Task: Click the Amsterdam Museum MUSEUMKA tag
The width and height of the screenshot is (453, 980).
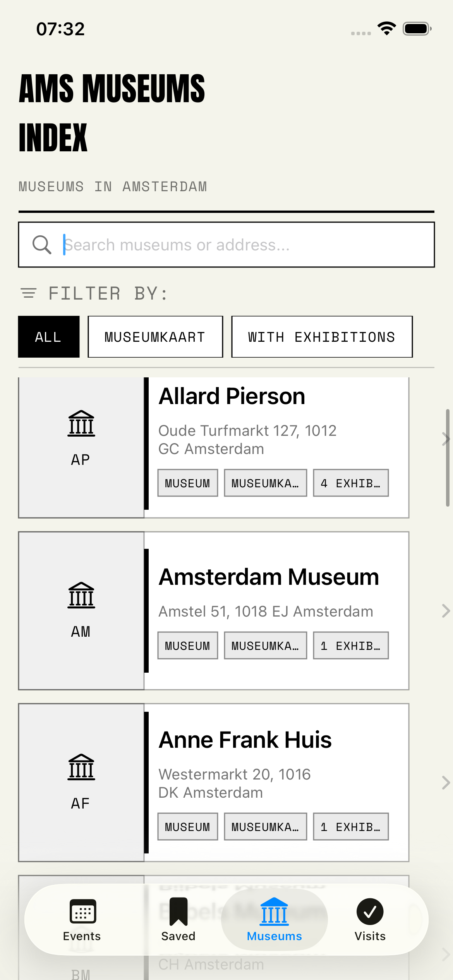Action: [x=266, y=646]
